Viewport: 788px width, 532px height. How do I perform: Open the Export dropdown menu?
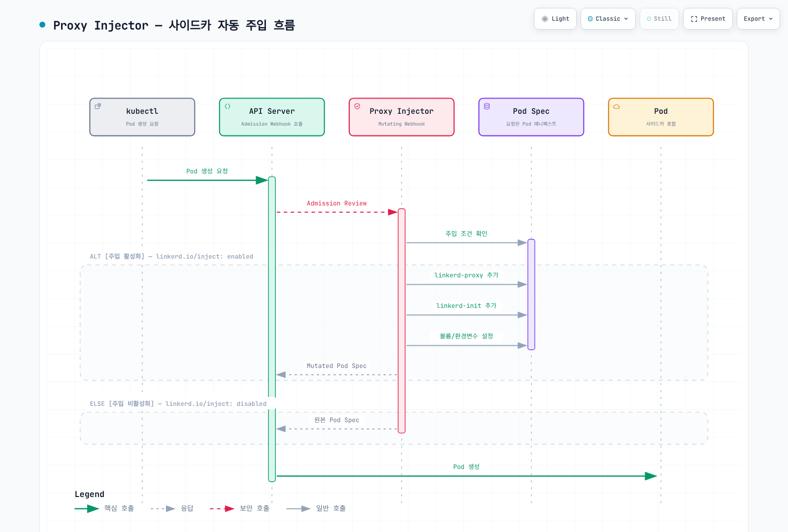tap(758, 19)
